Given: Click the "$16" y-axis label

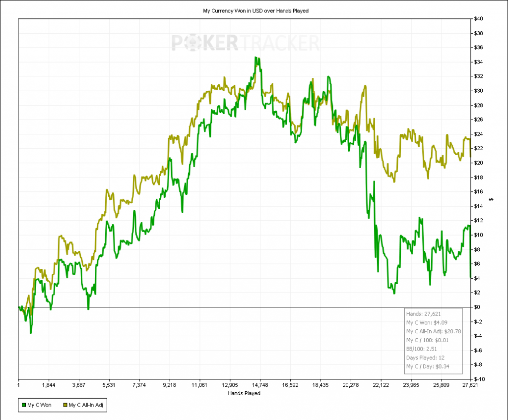Looking at the screenshot, I should (478, 192).
